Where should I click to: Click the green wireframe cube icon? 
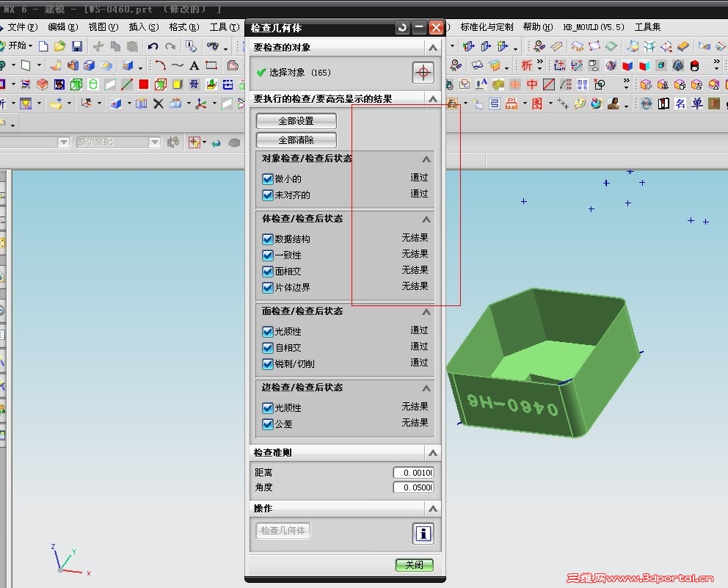76,84
